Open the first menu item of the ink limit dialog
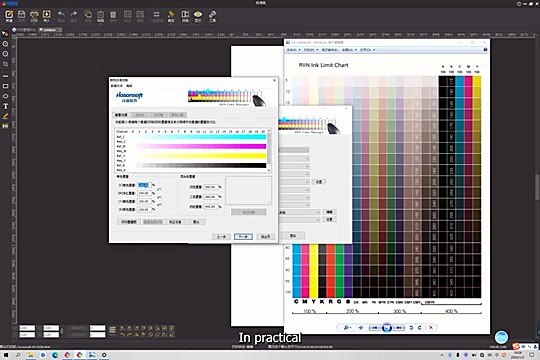The width and height of the screenshot is (540, 360). point(116,86)
